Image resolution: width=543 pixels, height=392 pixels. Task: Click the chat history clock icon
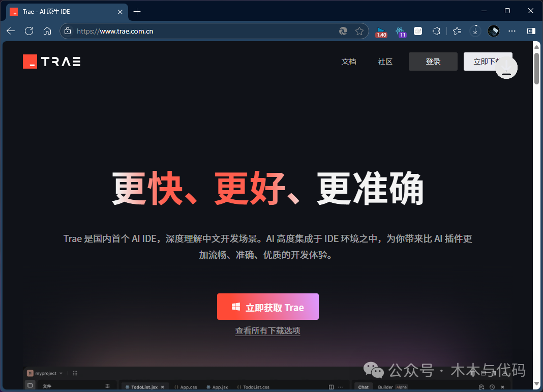pyautogui.click(x=492, y=387)
